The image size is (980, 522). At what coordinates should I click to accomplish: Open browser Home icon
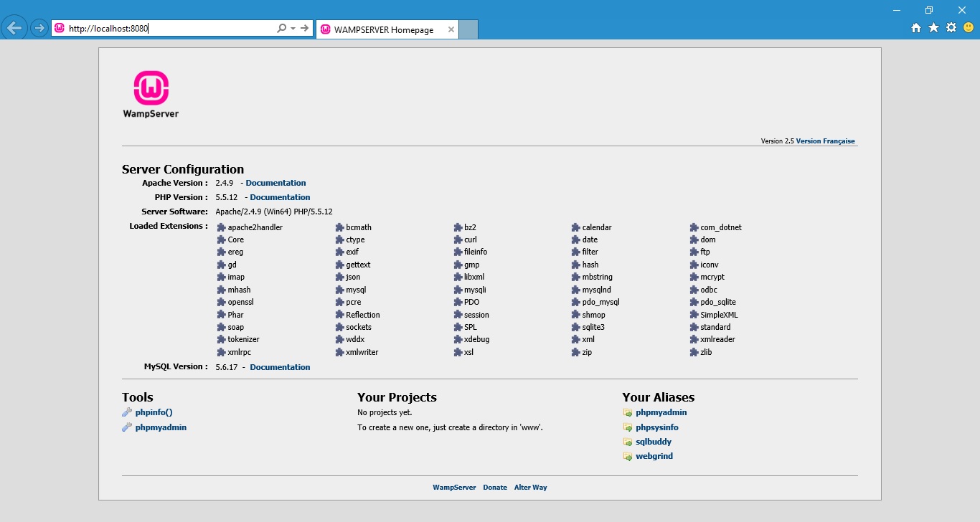click(916, 28)
